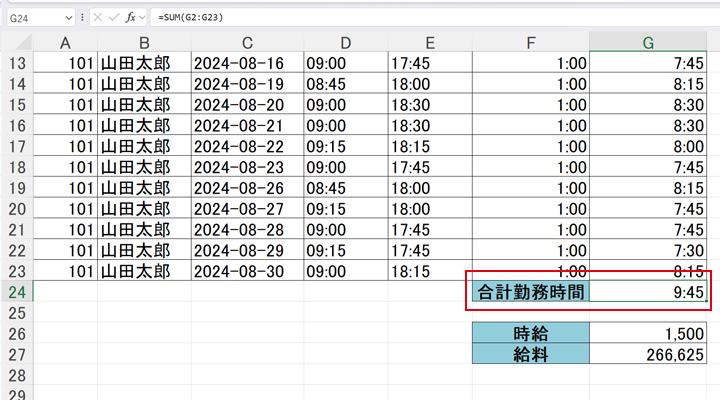Click the Insert Function fx icon
This screenshot has width=720, height=400.
[x=131, y=18]
